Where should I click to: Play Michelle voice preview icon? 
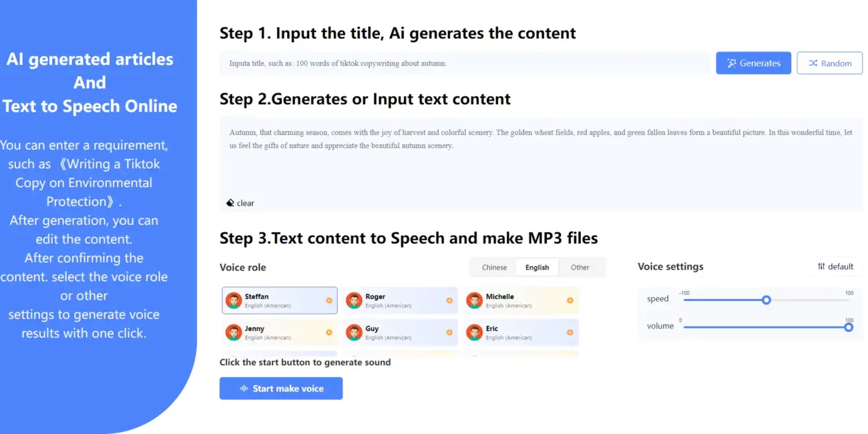coord(570,300)
